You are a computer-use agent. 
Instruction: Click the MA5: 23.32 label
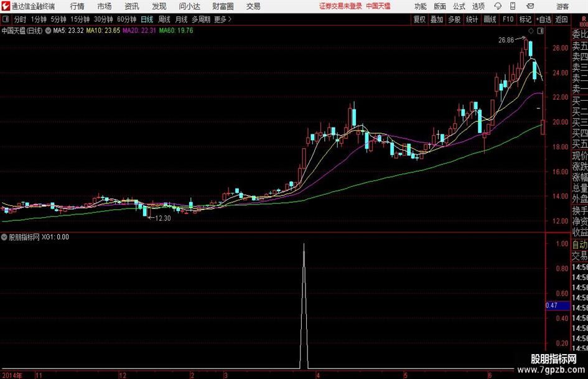point(68,30)
